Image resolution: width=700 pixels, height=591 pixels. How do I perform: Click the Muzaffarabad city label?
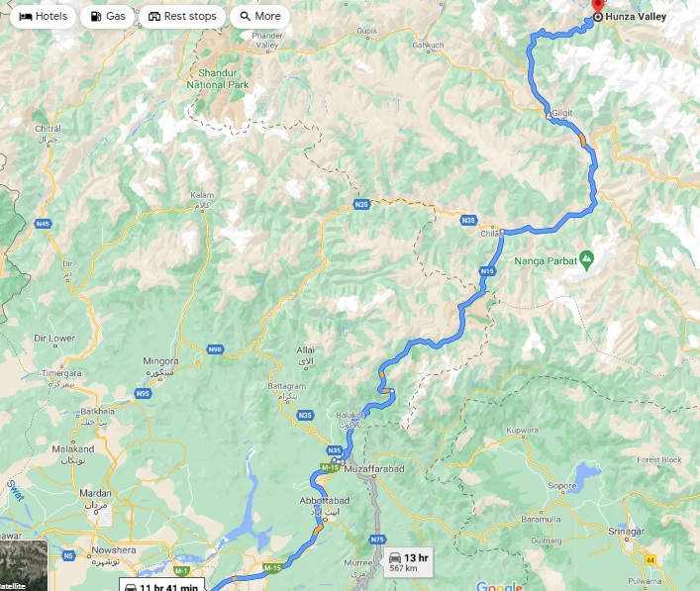pyautogui.click(x=374, y=468)
